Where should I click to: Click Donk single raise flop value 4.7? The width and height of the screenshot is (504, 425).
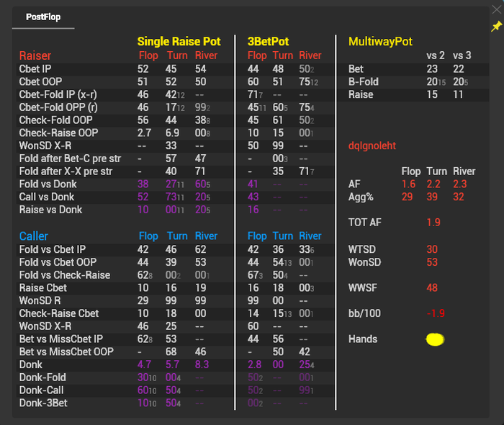tap(144, 364)
